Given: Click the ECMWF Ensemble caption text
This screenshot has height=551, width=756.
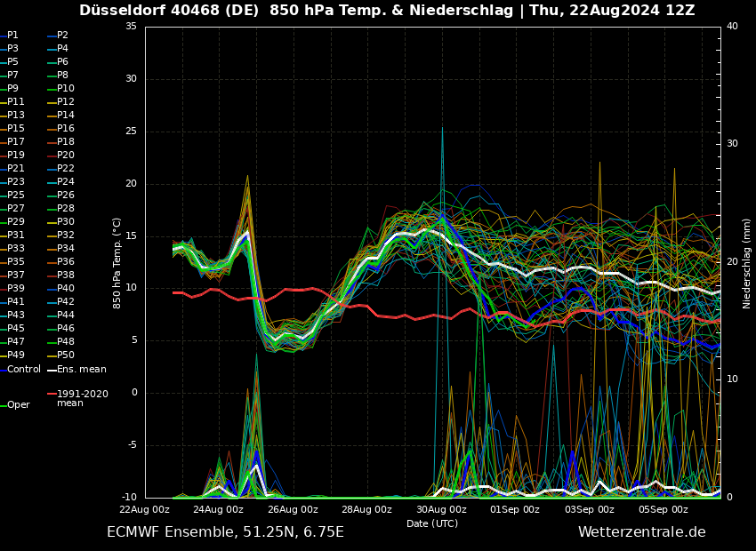Looking at the screenshot, I should pyautogui.click(x=225, y=533).
